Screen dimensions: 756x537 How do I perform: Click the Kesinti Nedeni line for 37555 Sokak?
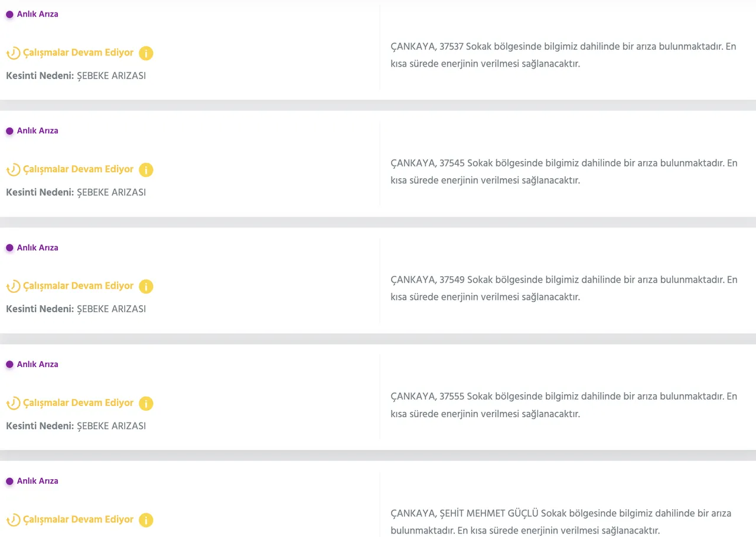(x=76, y=426)
